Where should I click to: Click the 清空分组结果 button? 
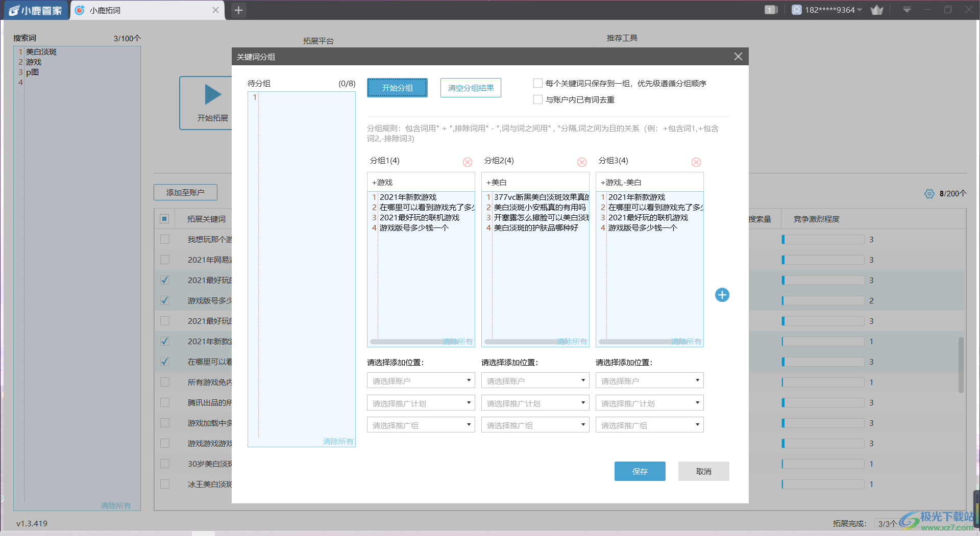(471, 88)
